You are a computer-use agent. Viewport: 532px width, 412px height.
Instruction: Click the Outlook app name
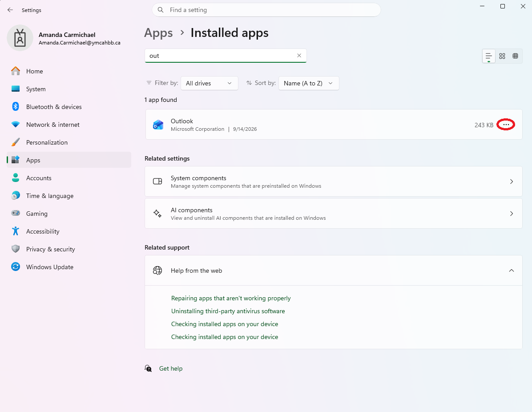tap(181, 121)
